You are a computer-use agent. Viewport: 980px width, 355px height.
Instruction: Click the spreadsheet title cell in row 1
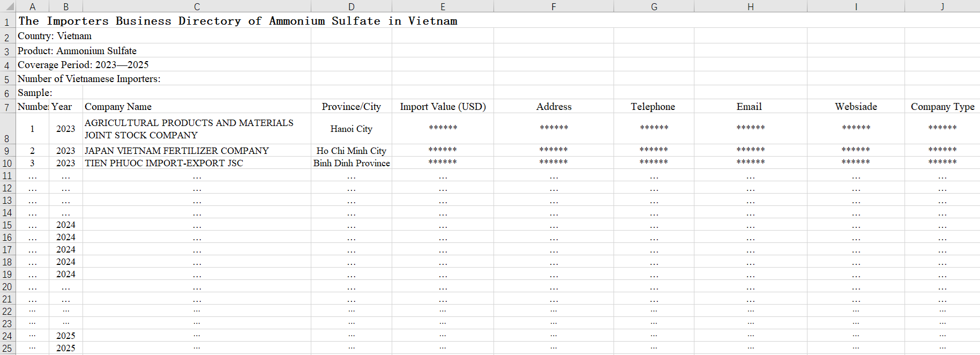coord(237,21)
